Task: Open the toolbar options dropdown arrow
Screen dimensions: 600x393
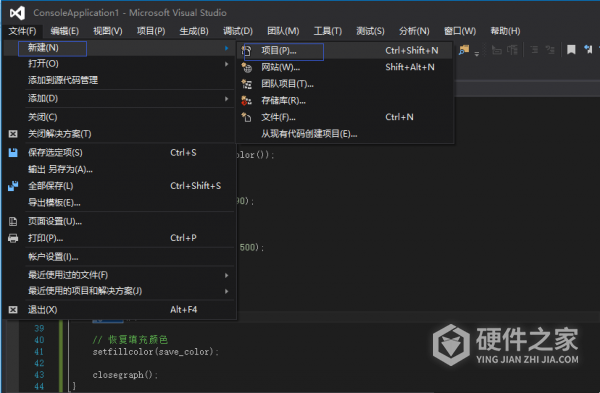Action: click(x=477, y=53)
